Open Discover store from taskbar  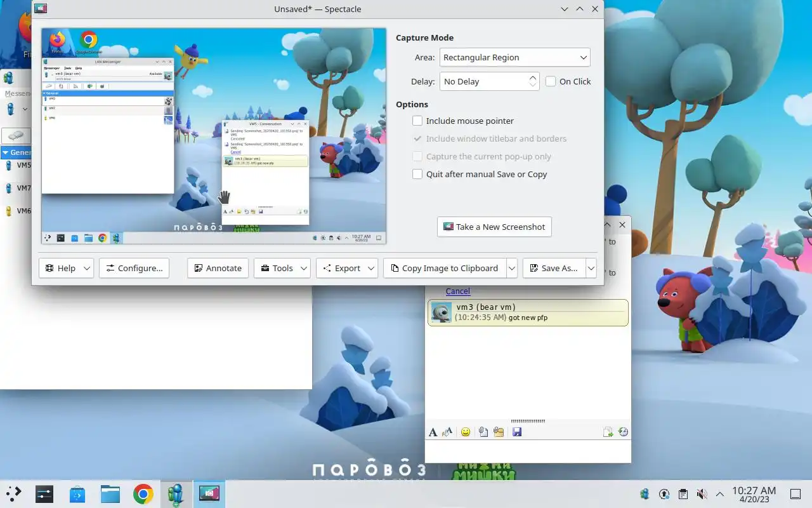click(x=77, y=494)
